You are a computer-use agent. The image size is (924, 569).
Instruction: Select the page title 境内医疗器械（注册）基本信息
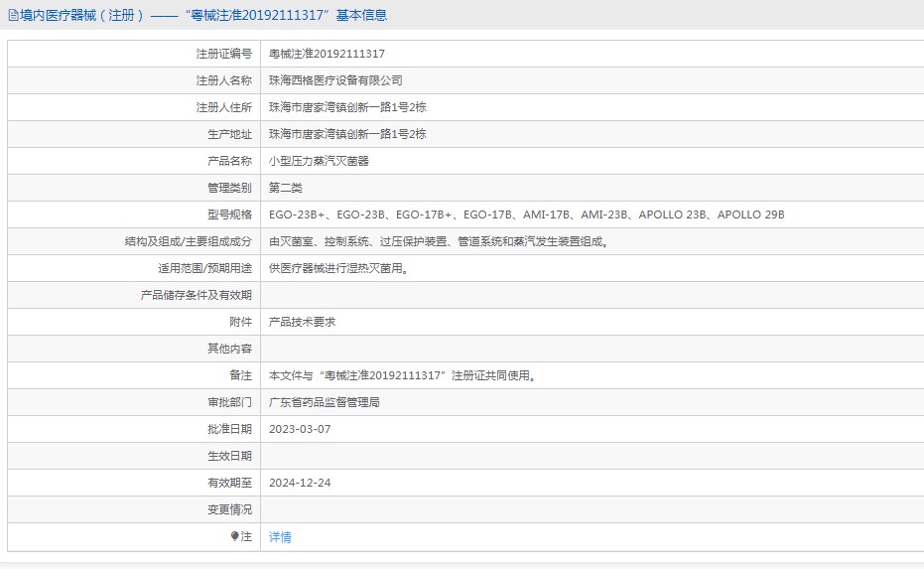pyautogui.click(x=203, y=15)
